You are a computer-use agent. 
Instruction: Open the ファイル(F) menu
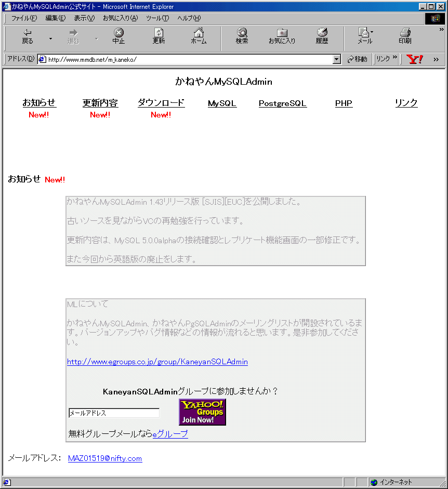pyautogui.click(x=24, y=18)
